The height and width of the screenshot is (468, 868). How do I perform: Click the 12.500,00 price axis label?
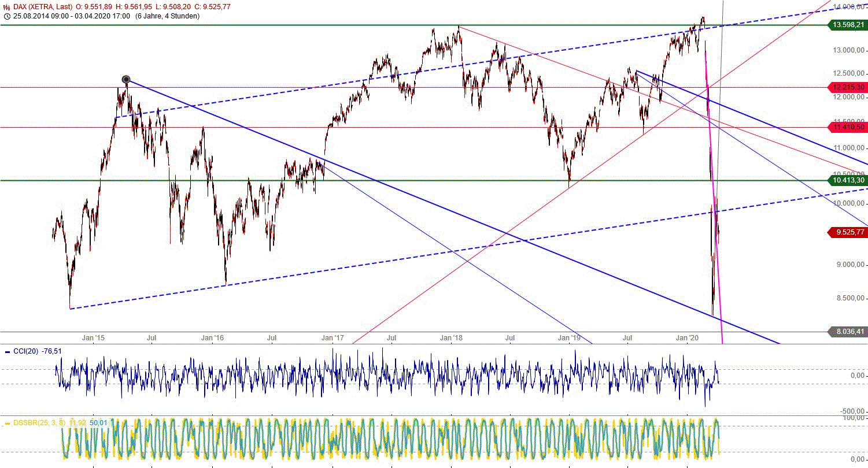(848, 73)
